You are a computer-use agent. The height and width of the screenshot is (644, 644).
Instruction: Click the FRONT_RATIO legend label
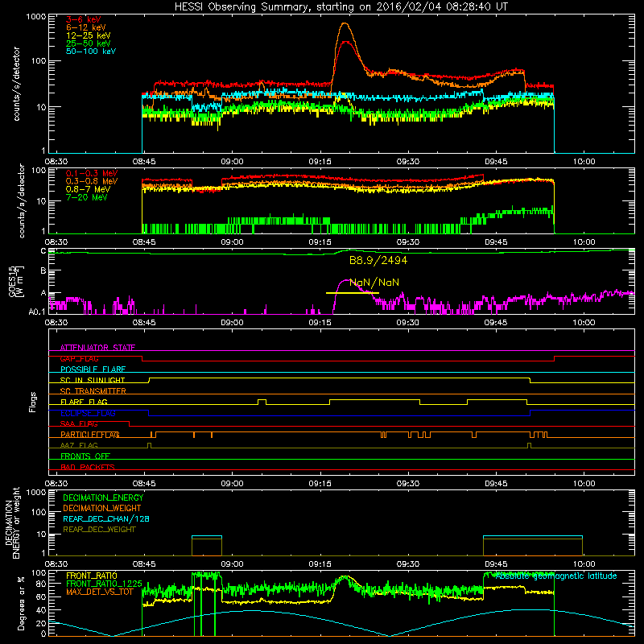[x=92, y=576]
